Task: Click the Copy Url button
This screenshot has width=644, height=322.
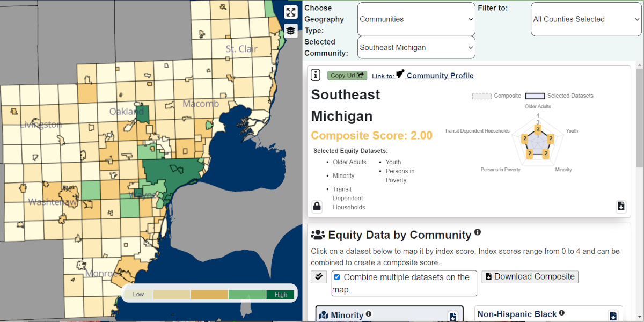Action: click(x=347, y=75)
